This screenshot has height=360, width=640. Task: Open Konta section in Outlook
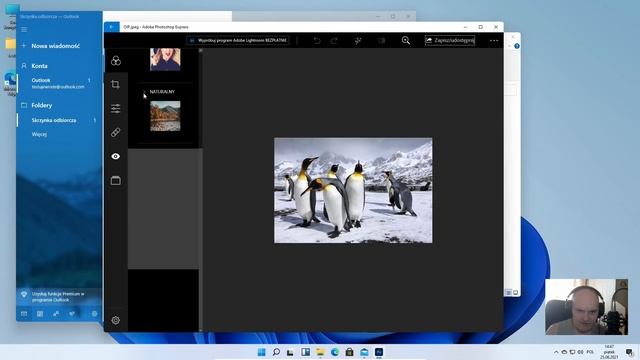39,66
